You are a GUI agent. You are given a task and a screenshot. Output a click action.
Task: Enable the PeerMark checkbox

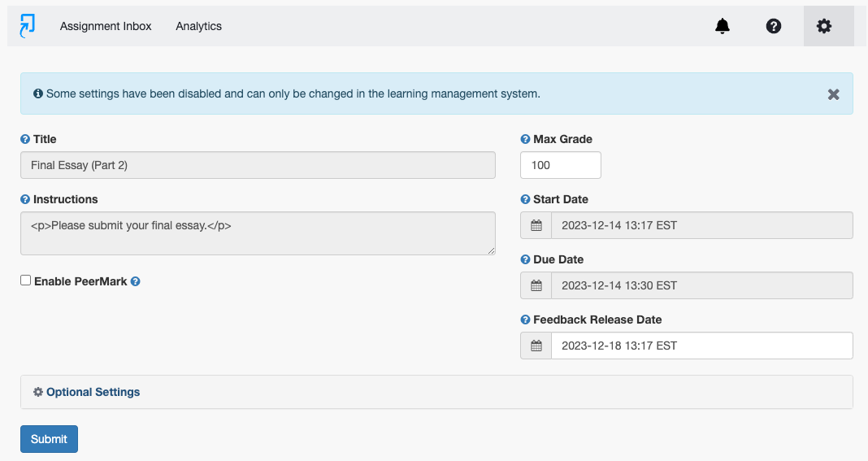pos(25,281)
